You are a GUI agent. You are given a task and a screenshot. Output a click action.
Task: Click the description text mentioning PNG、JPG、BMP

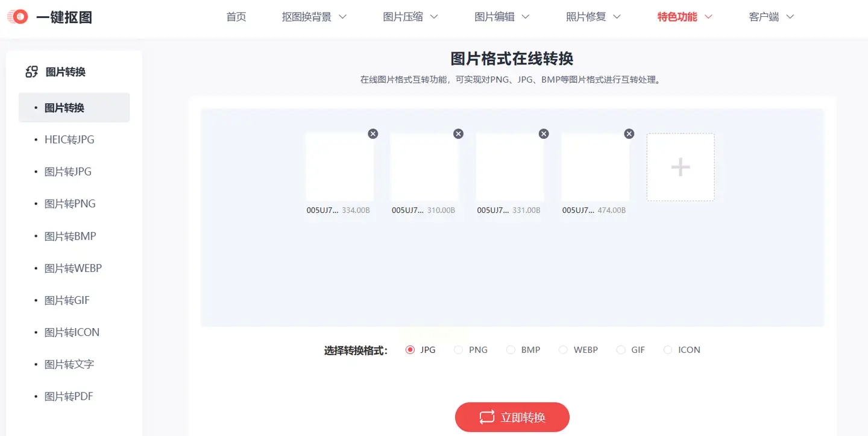[511, 80]
